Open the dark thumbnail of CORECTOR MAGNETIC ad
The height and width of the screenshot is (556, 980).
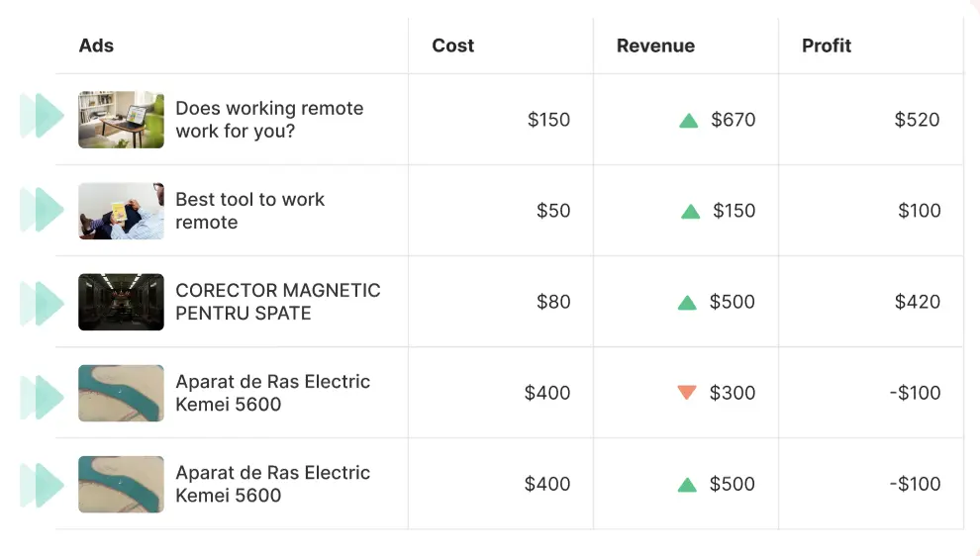click(121, 302)
